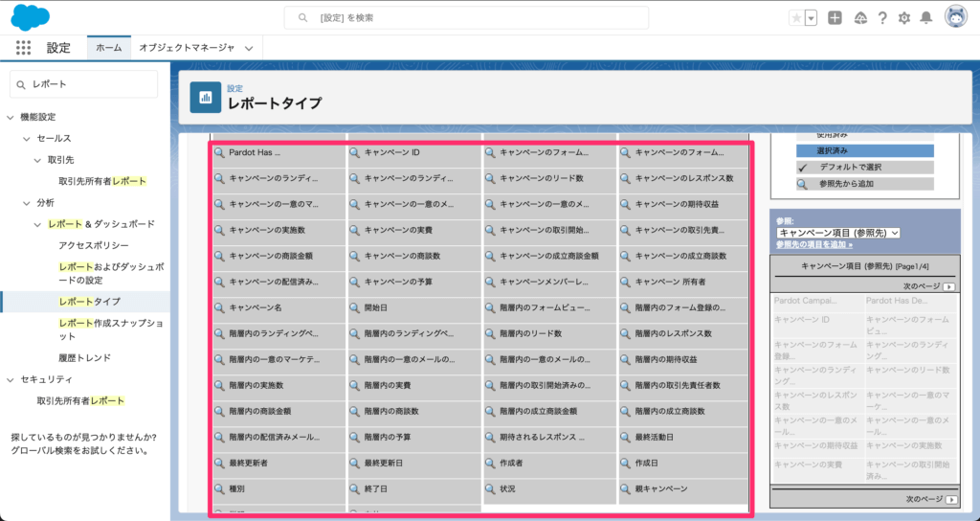Click the lookup icon beside キャンペーン 所有者

tap(625, 283)
